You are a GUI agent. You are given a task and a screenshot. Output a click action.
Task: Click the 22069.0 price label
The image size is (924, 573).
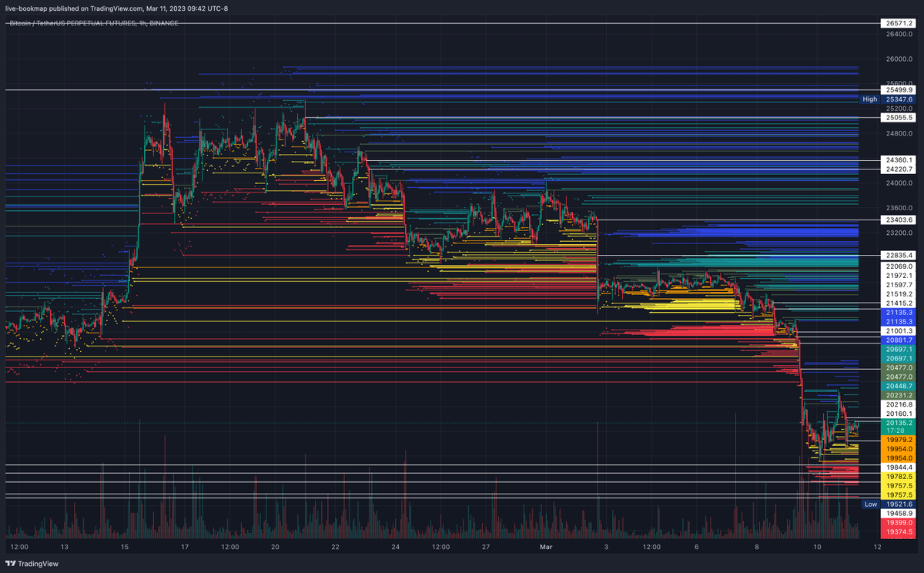point(899,266)
